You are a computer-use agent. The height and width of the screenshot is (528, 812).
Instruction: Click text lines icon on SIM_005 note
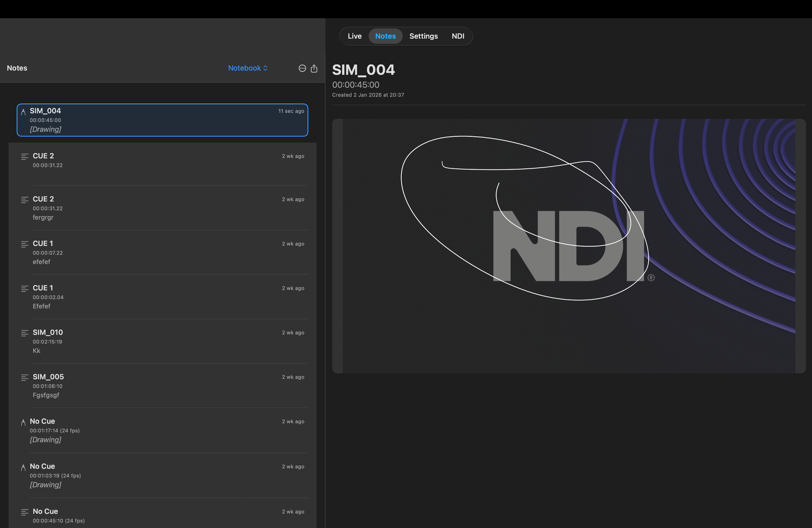pos(25,377)
